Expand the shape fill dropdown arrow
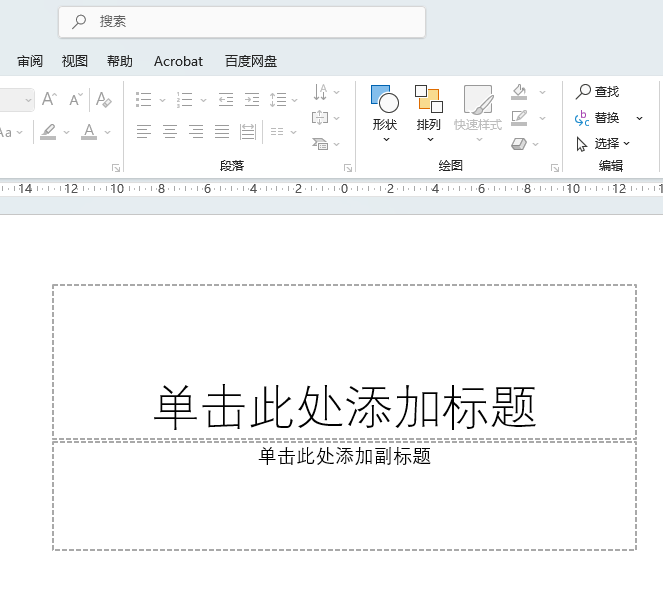This screenshot has width=663, height=603. [x=542, y=92]
